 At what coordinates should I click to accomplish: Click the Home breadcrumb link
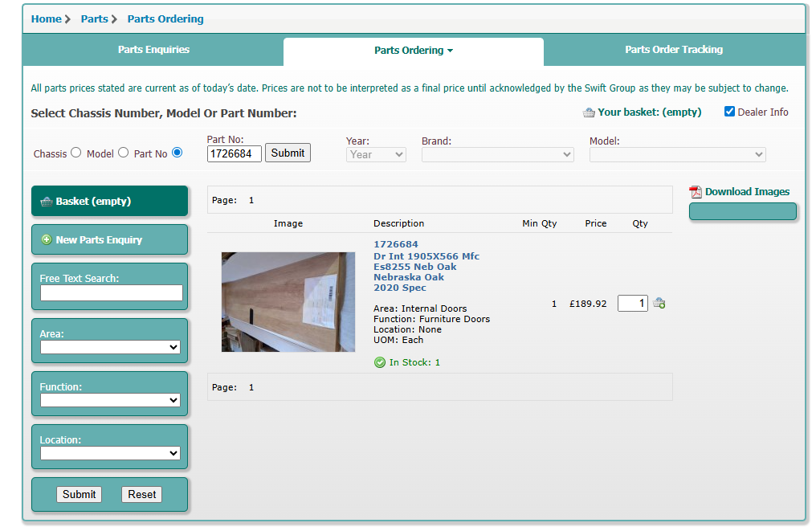pos(46,19)
